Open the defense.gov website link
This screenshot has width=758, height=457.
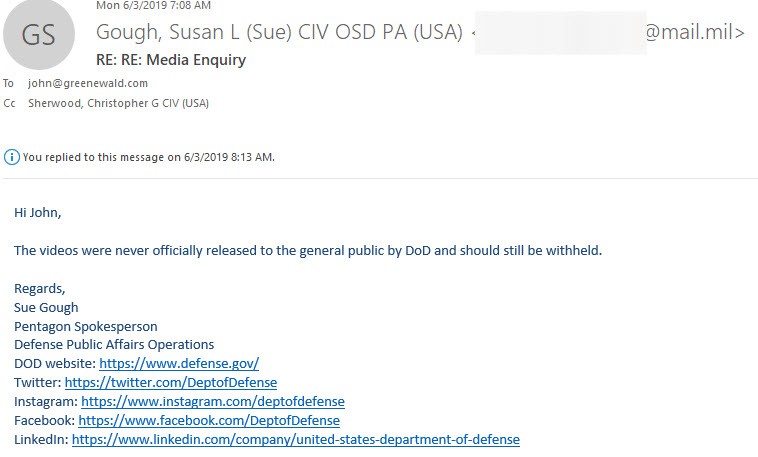pyautogui.click(x=179, y=364)
